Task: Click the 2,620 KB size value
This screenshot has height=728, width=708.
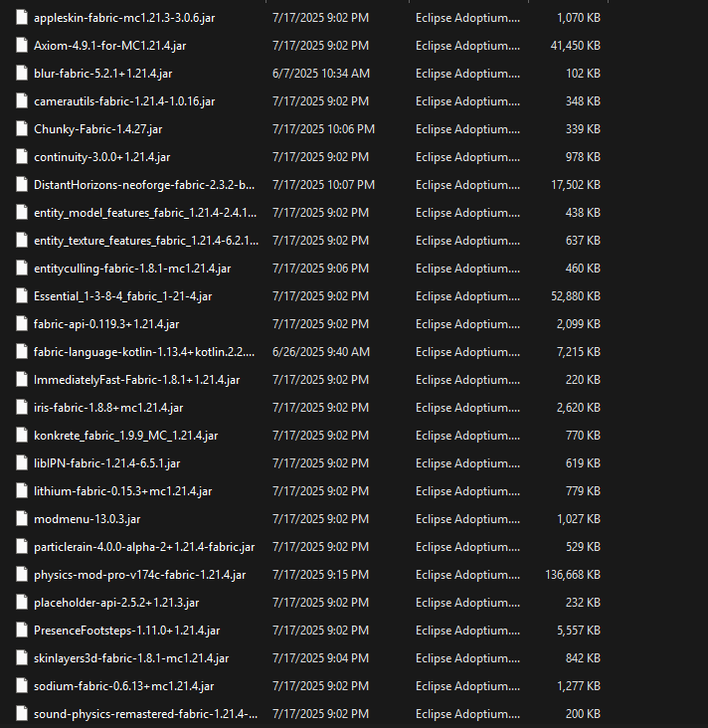Action: tap(579, 408)
